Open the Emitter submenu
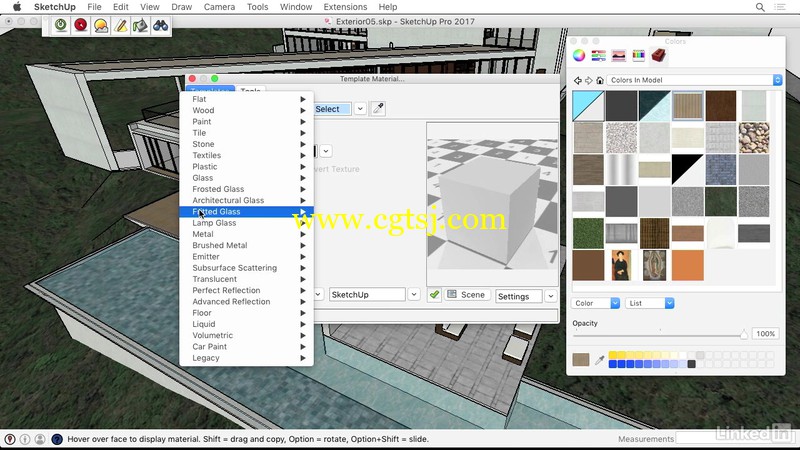Image resolution: width=800 pixels, height=450 pixels. pyautogui.click(x=246, y=256)
